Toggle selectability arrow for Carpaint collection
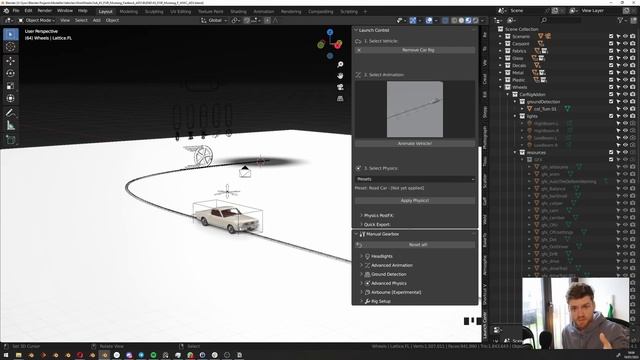Image resolution: width=640 pixels, height=360 pixels. 618,44
